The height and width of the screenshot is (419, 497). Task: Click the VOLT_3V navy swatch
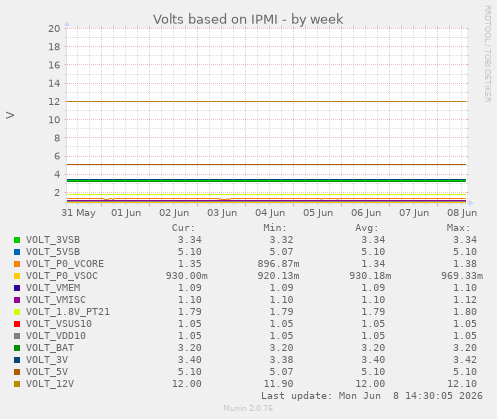point(17,360)
